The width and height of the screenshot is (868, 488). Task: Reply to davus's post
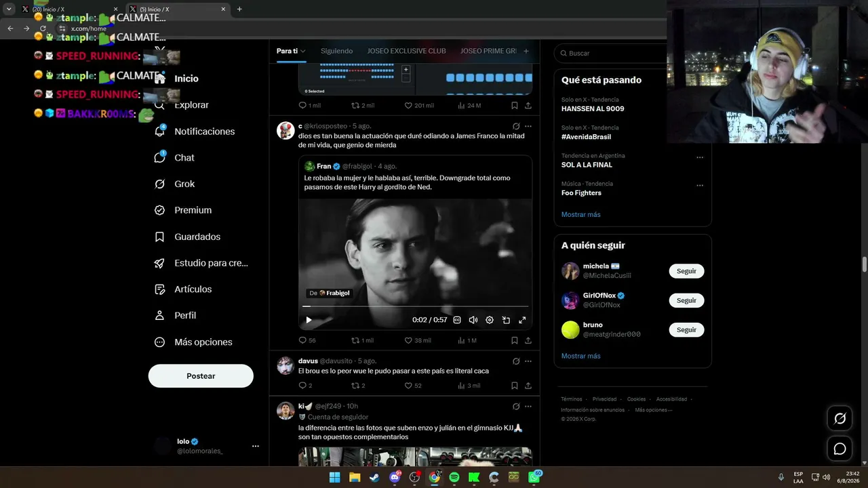click(305, 386)
